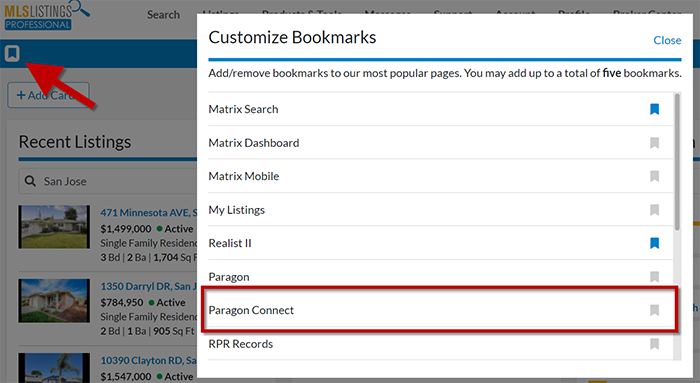
Task: Select the Matrix Search row label
Action: coord(243,109)
